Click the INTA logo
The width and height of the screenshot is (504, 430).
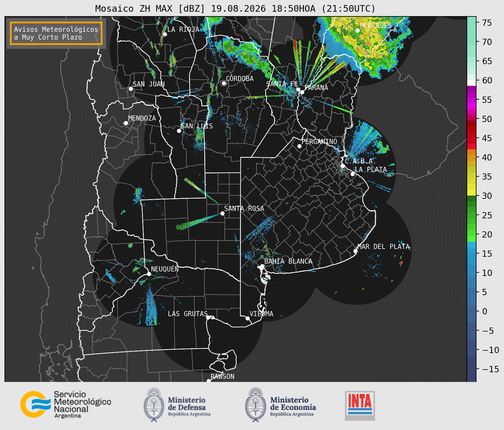(x=360, y=405)
